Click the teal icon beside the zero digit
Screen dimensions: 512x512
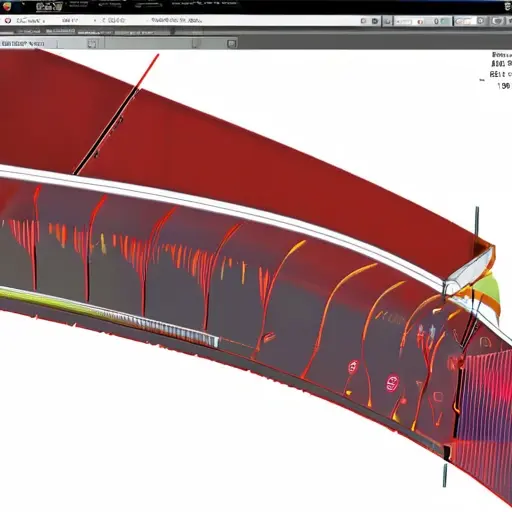pos(444,21)
